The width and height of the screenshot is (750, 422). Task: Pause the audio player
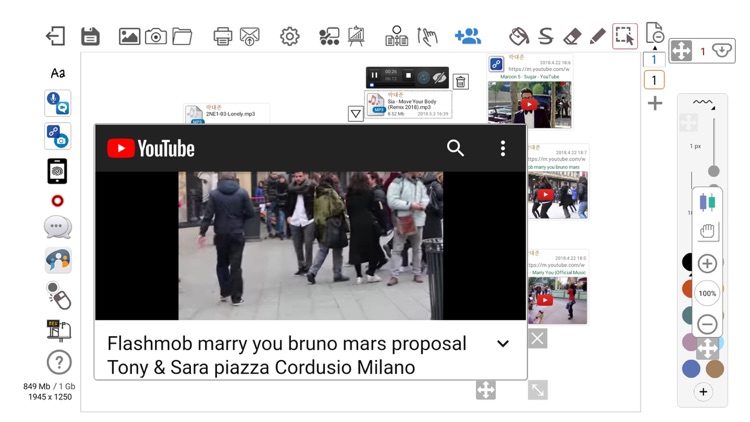pos(375,75)
